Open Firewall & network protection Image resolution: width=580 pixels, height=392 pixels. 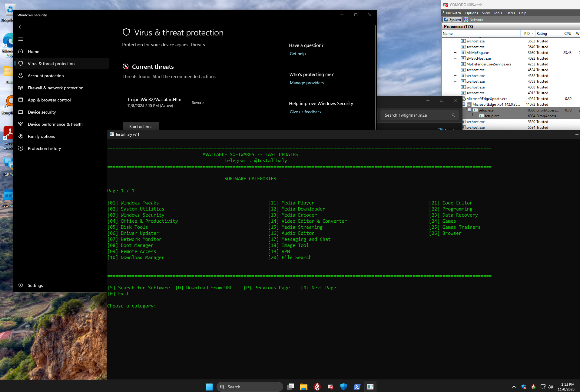click(x=55, y=88)
